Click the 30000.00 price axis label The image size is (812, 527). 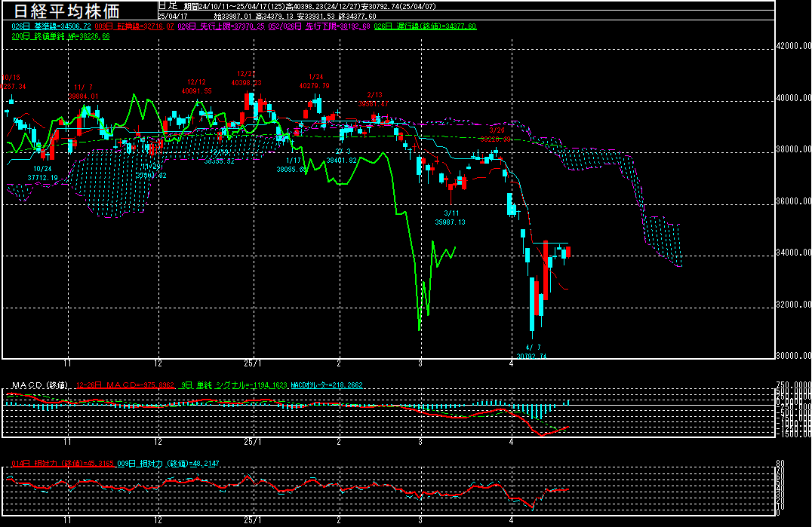(x=793, y=356)
